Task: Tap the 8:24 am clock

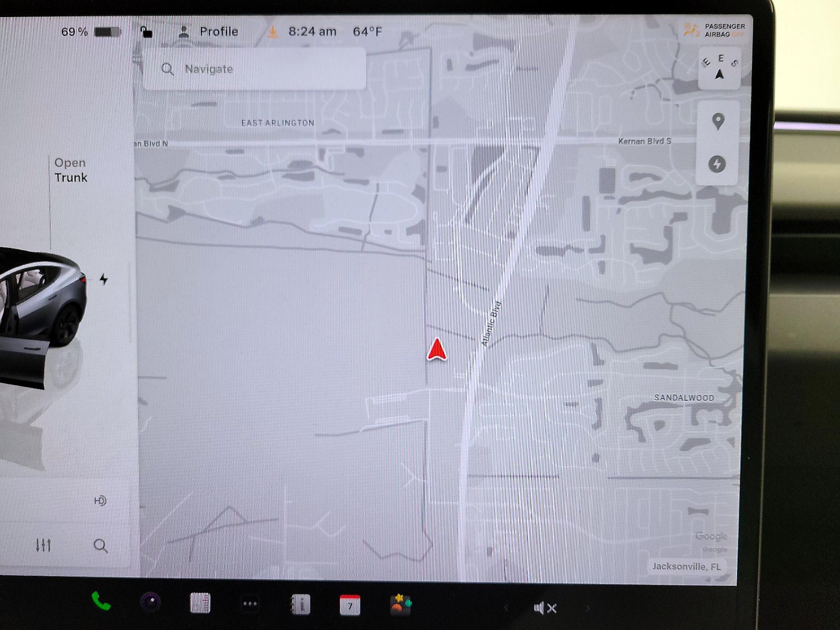Action: [312, 31]
